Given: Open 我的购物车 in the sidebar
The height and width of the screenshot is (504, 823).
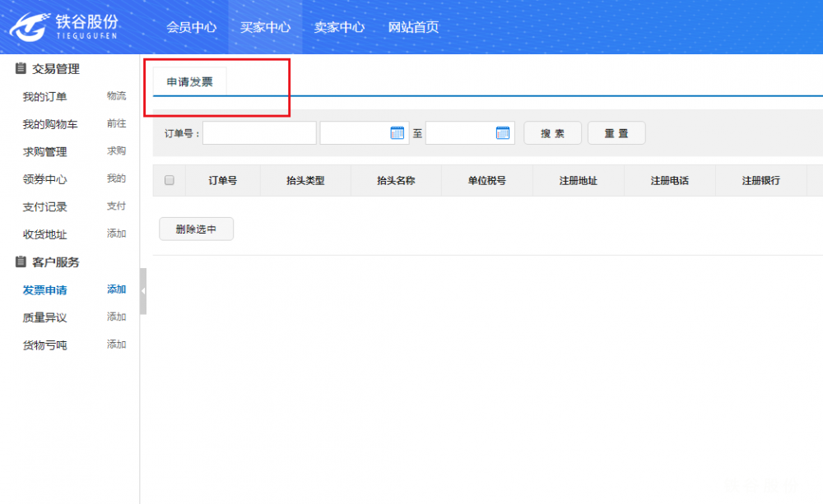Looking at the screenshot, I should tap(49, 124).
